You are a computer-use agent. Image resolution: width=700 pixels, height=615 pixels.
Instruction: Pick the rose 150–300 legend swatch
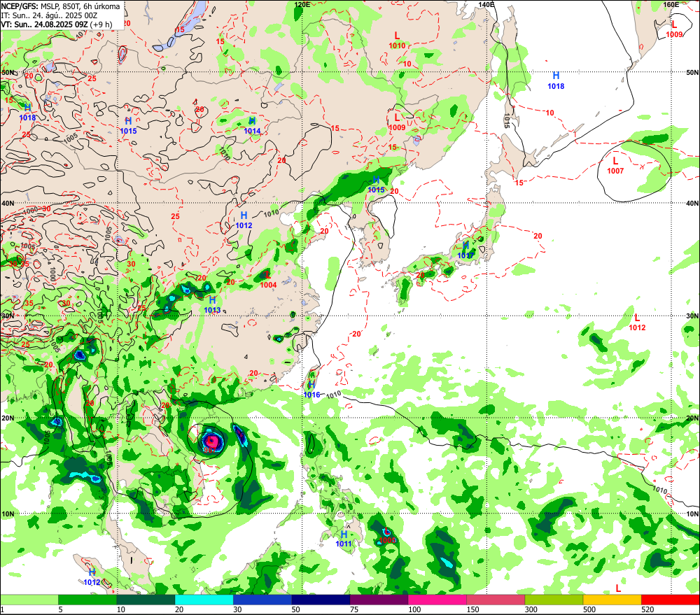pyautogui.click(x=496, y=600)
